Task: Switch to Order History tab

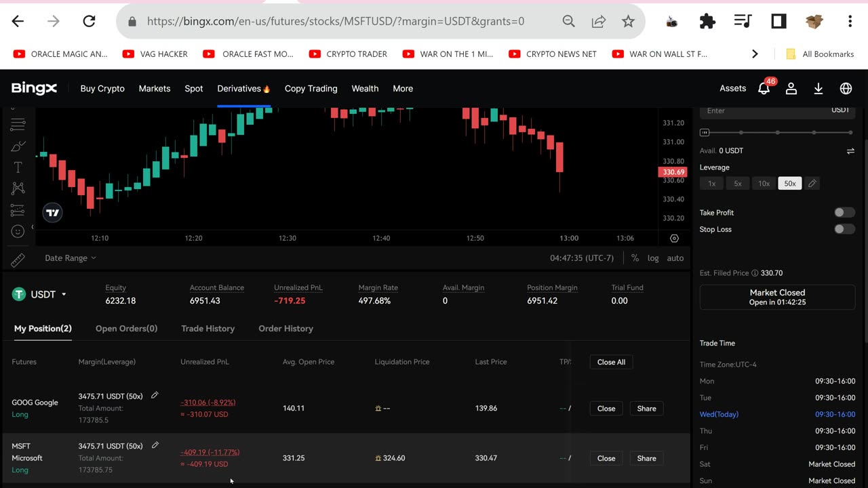Action: [x=285, y=329]
